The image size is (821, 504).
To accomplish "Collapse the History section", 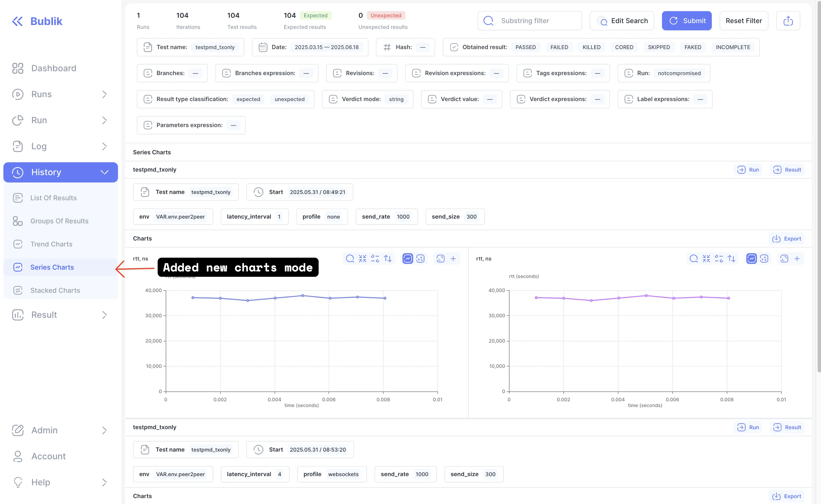I will (104, 172).
